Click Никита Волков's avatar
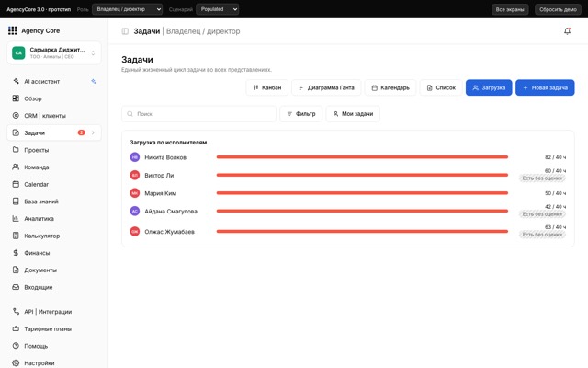The height and width of the screenshot is (368, 588). (x=135, y=157)
